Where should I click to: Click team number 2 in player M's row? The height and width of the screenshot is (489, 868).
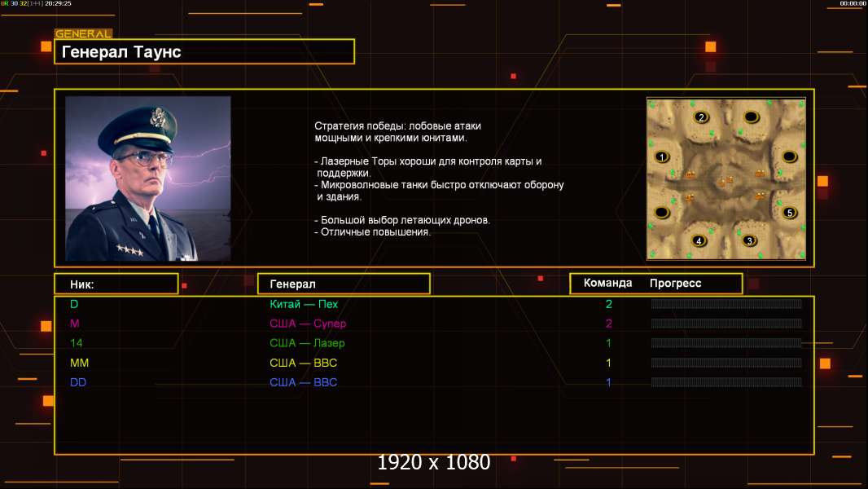point(609,324)
